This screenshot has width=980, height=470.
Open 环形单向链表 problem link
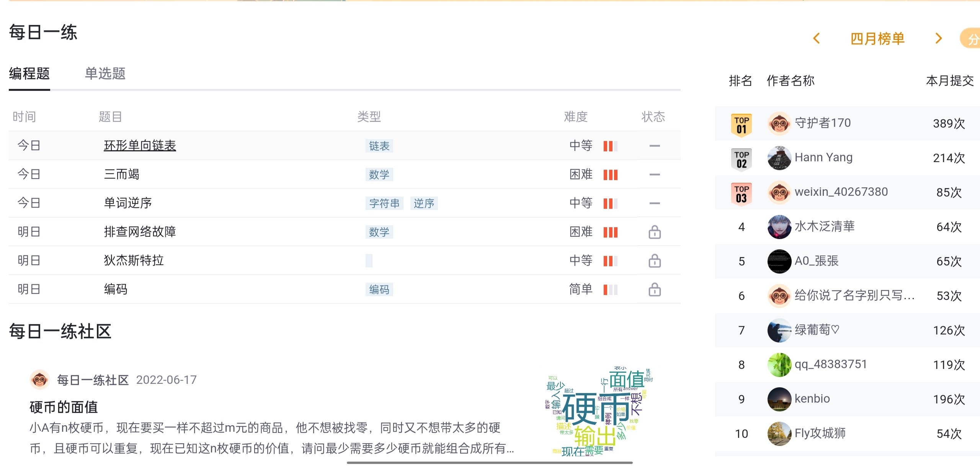coord(140,146)
